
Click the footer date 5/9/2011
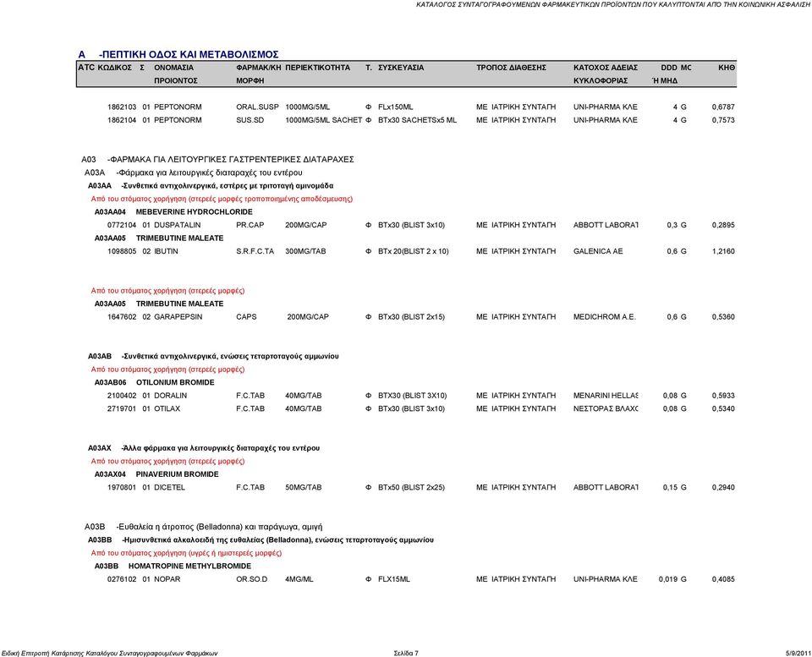click(x=798, y=653)
